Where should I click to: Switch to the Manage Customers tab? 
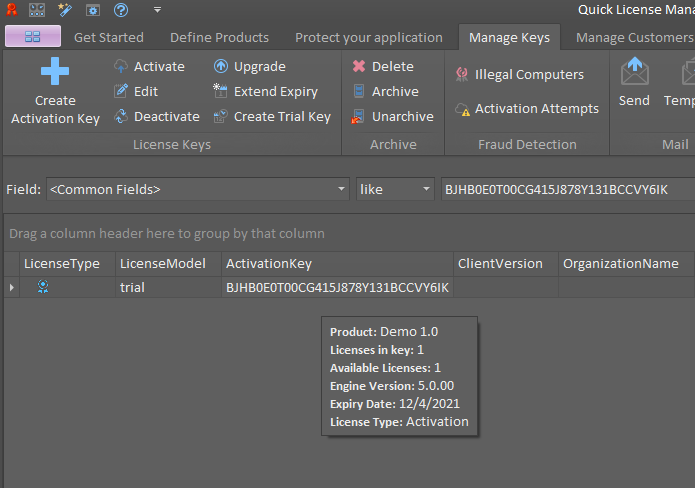635,38
